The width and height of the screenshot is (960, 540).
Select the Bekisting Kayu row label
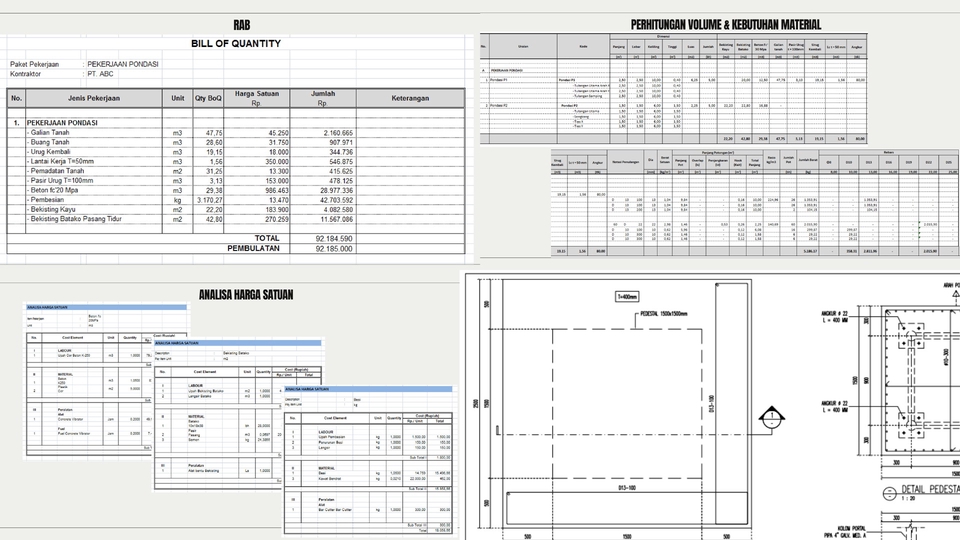pyautogui.click(x=52, y=209)
